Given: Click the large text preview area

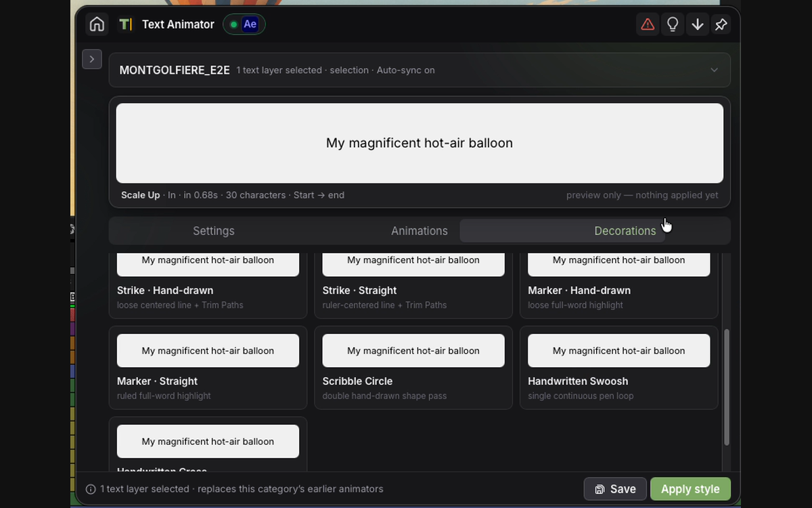Looking at the screenshot, I should click(420, 143).
